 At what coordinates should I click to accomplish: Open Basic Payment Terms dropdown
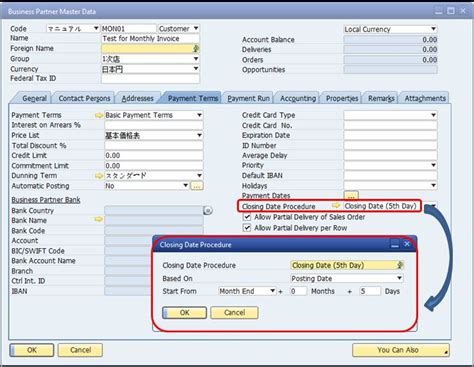pos(199,115)
